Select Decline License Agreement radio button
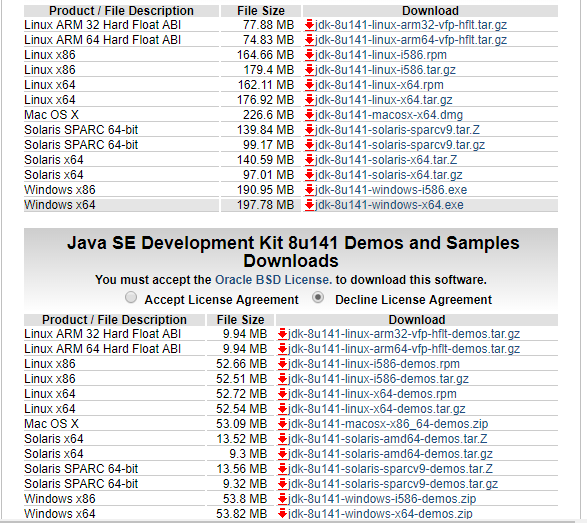The width and height of the screenshot is (587, 523). coord(318,298)
